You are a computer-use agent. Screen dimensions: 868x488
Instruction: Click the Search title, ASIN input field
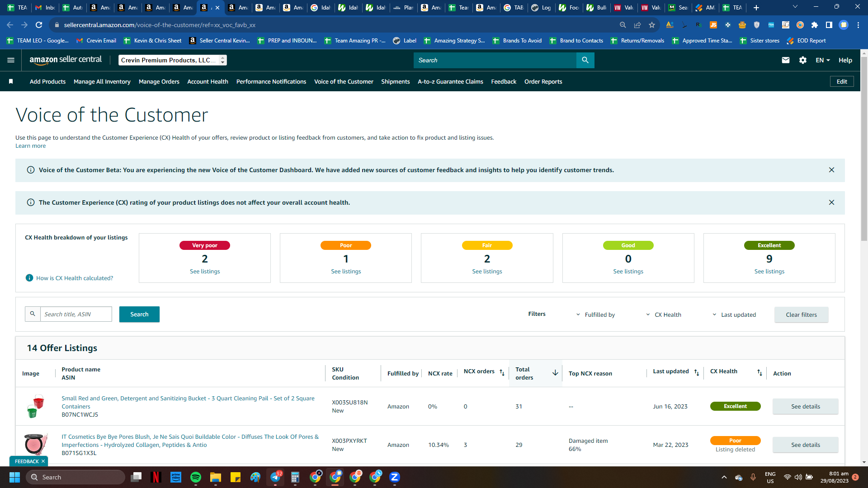click(76, 314)
